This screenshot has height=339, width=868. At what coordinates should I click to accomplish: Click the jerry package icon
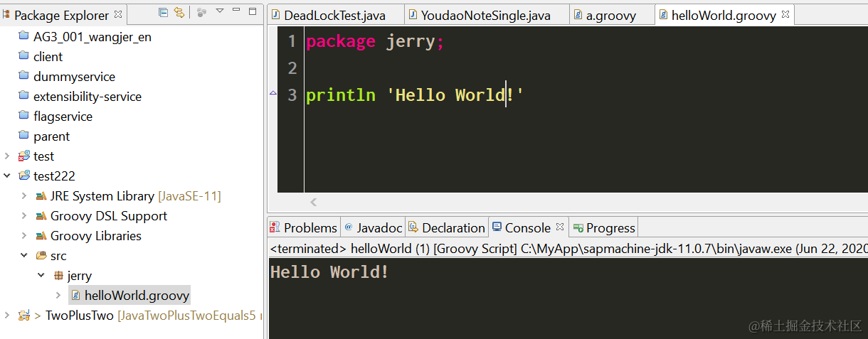pyautogui.click(x=58, y=275)
